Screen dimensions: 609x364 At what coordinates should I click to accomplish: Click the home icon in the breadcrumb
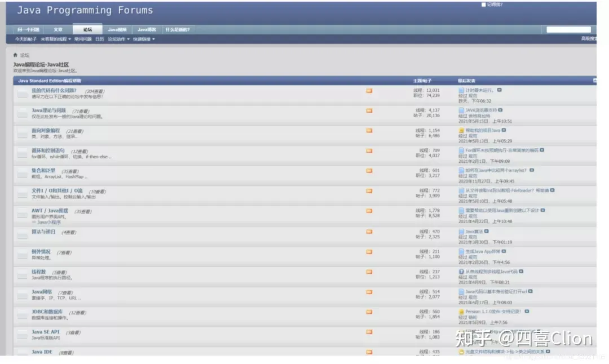click(x=15, y=55)
